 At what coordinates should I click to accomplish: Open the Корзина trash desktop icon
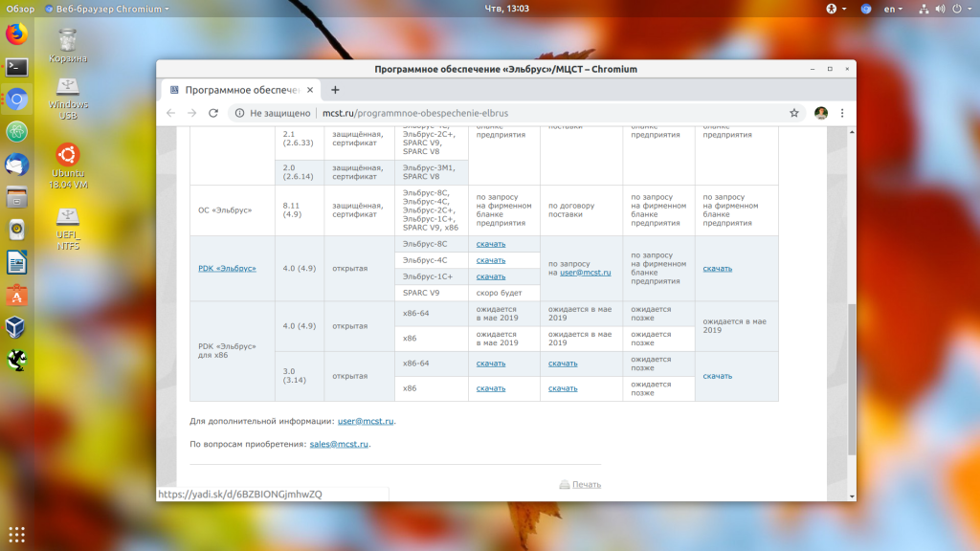pyautogui.click(x=68, y=46)
